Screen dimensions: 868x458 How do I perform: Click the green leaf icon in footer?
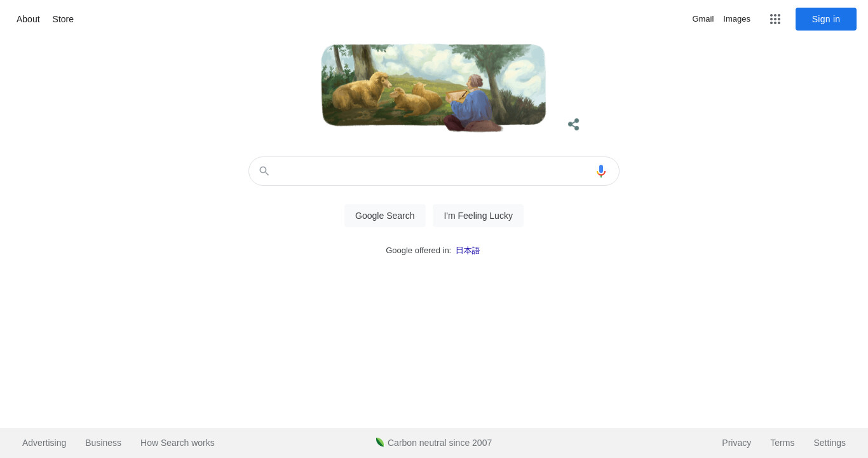tap(380, 442)
